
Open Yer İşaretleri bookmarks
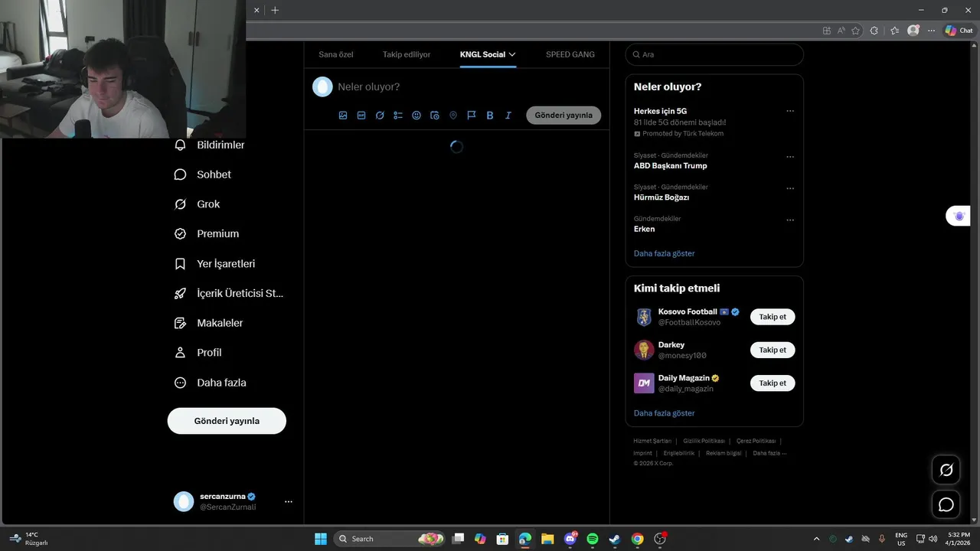point(216,264)
